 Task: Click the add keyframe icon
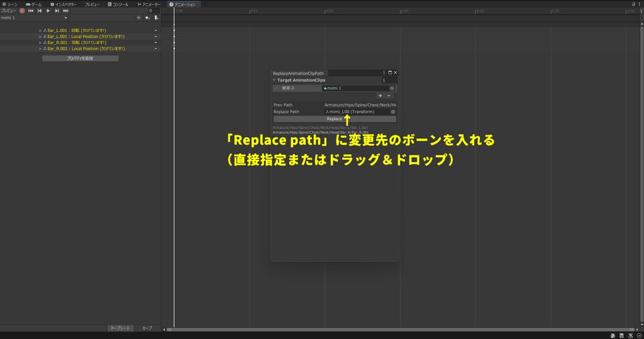(147, 18)
